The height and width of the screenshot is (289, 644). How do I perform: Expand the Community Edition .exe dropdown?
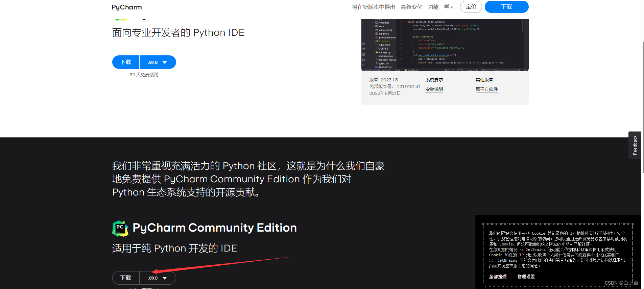[158, 278]
